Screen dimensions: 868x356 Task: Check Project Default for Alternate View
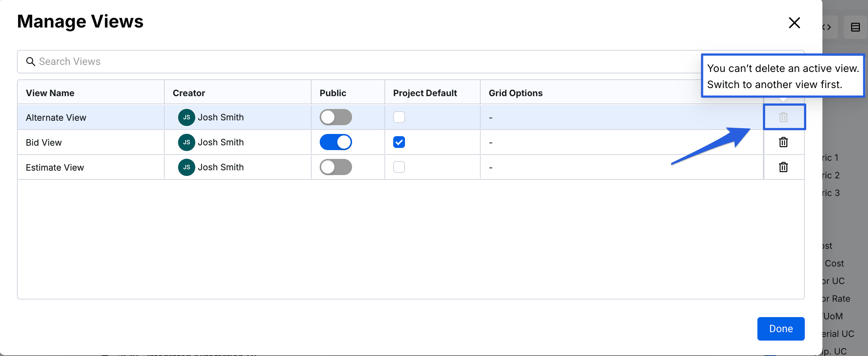tap(399, 117)
